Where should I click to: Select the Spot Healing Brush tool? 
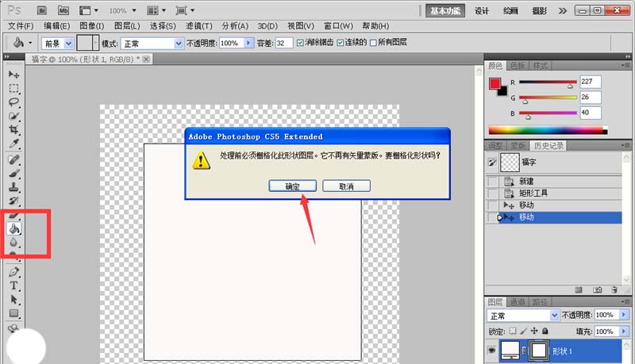click(x=13, y=159)
